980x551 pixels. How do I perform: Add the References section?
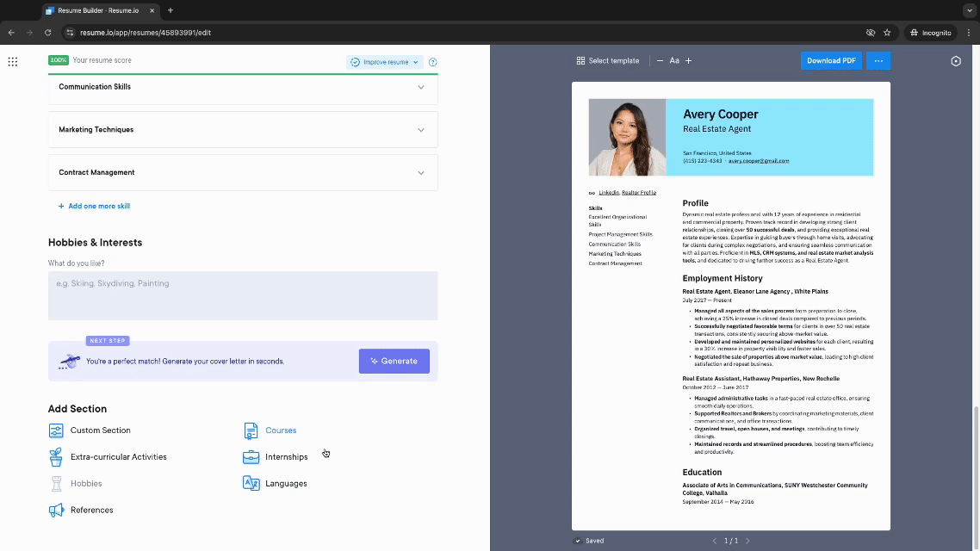tap(90, 510)
